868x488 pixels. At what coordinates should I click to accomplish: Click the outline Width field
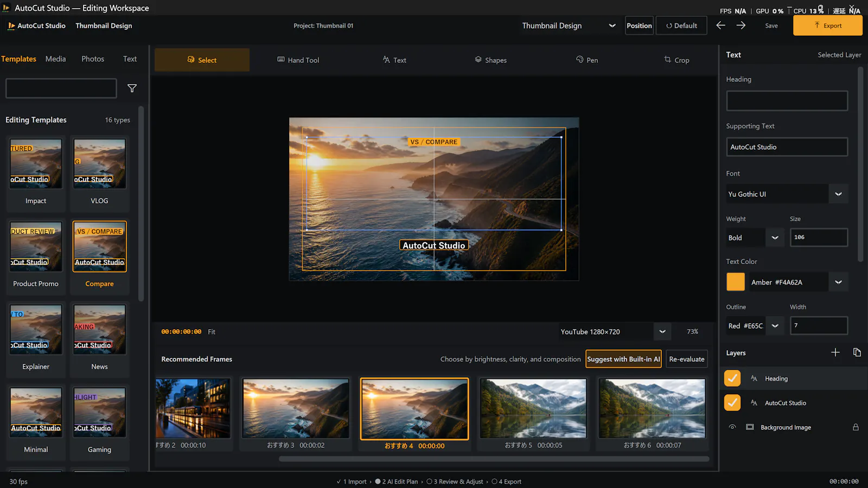[x=819, y=326]
